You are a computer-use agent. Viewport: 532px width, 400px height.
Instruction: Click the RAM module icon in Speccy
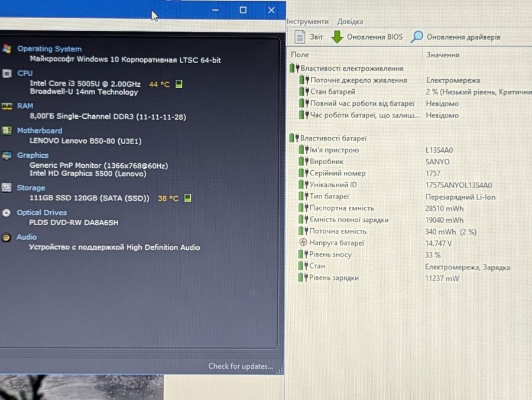coord(7,106)
